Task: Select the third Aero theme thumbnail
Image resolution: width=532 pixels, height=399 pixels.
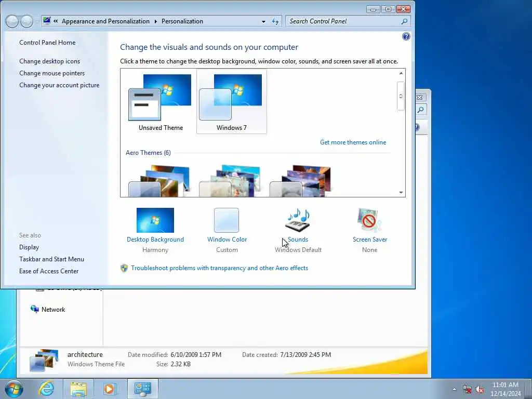Action: (x=300, y=181)
